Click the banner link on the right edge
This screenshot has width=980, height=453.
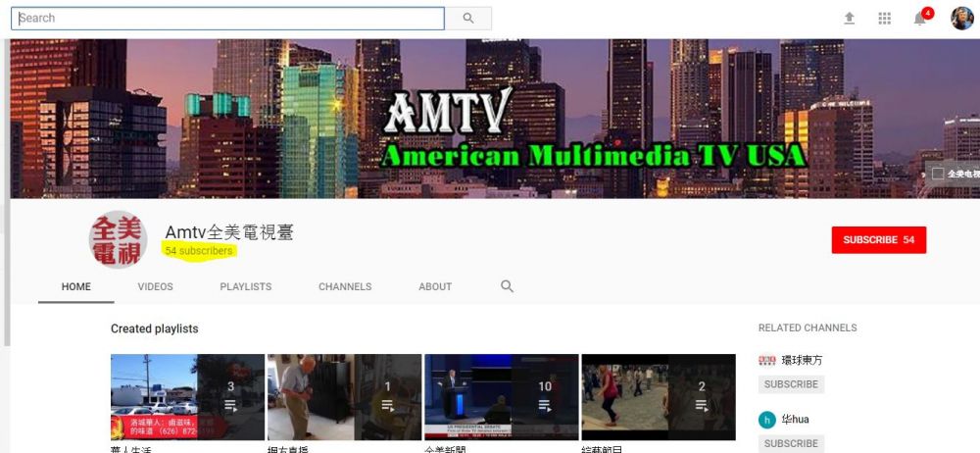coord(954,174)
